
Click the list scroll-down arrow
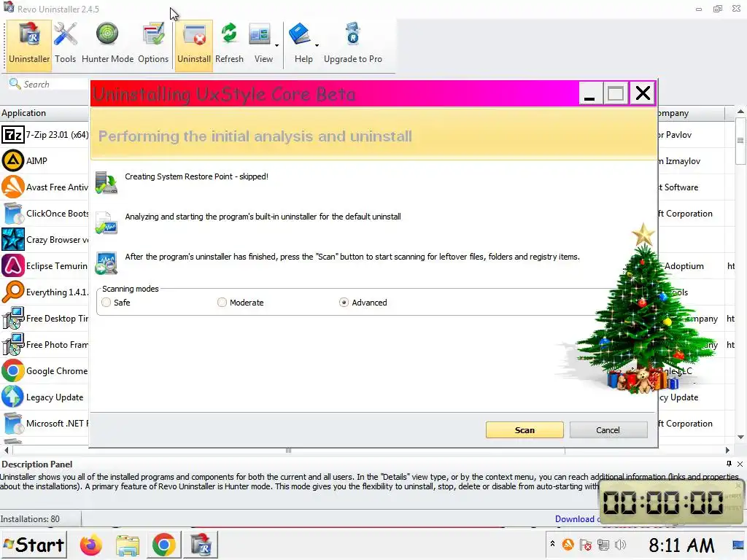[x=740, y=437]
